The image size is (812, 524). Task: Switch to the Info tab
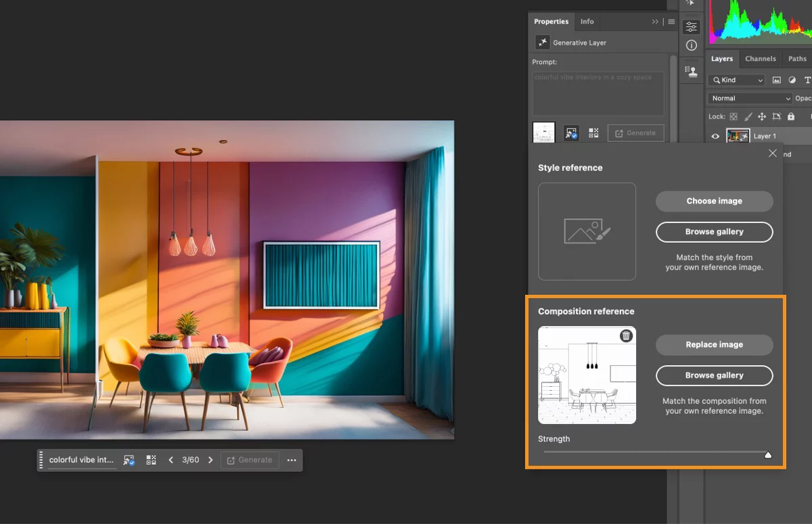click(587, 22)
